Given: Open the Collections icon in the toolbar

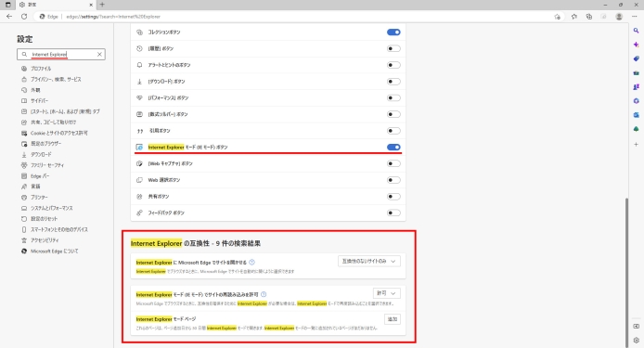Looking at the screenshot, I should click(x=589, y=17).
